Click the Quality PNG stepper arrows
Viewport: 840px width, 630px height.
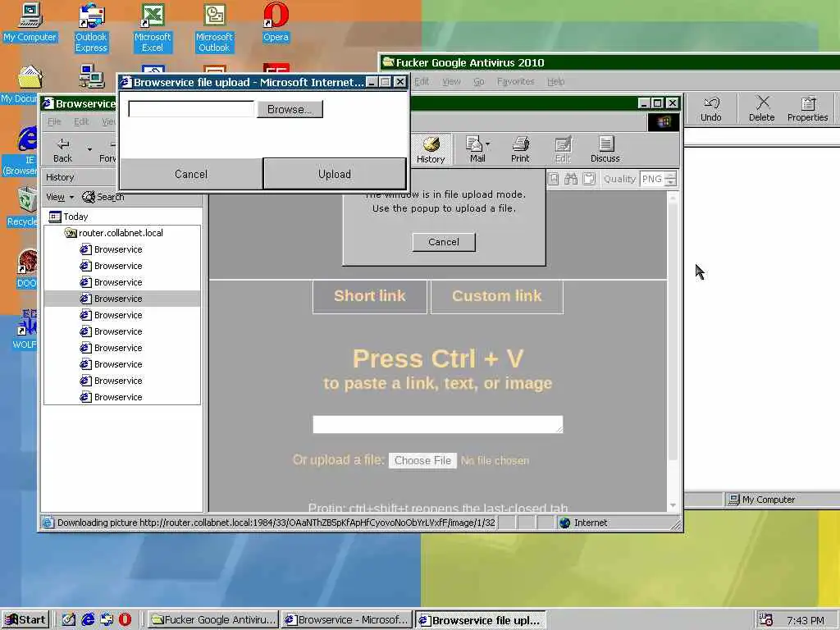(671, 179)
